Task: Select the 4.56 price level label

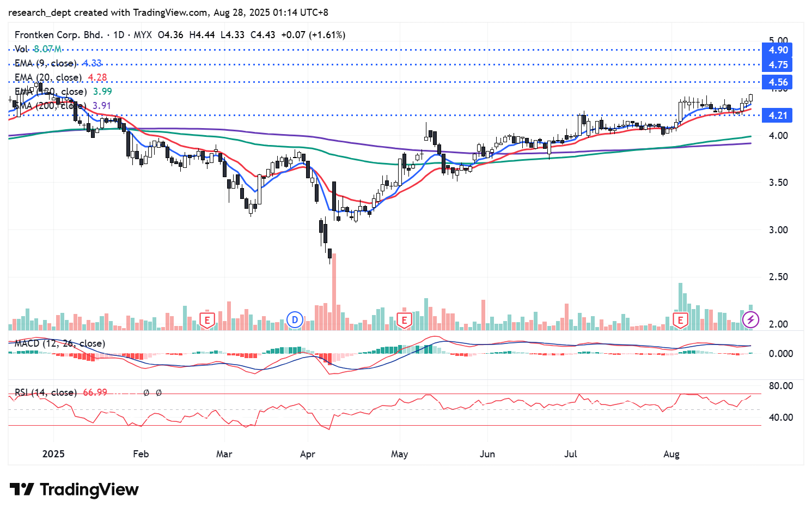Action: tap(778, 82)
